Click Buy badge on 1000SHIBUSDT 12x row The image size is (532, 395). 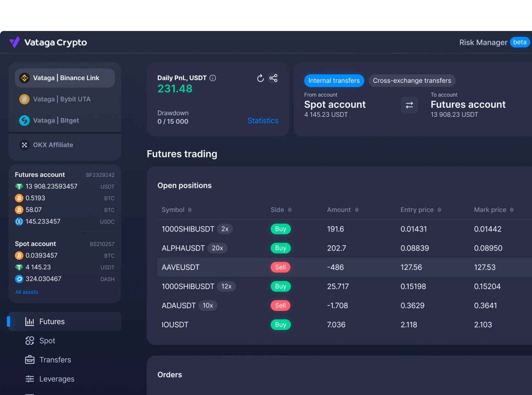(x=281, y=287)
